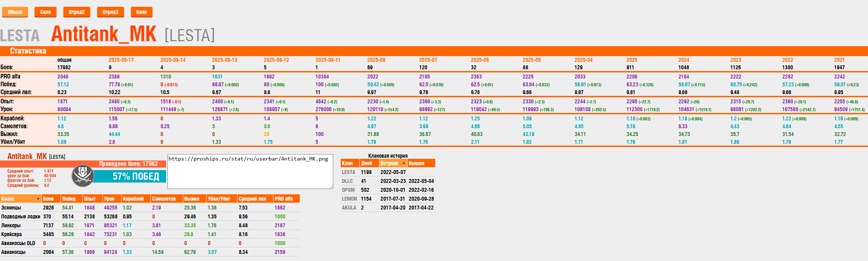This screenshot has width=868, height=261.
Task: Open the Отряд2 statistics tab
Action: (77, 12)
